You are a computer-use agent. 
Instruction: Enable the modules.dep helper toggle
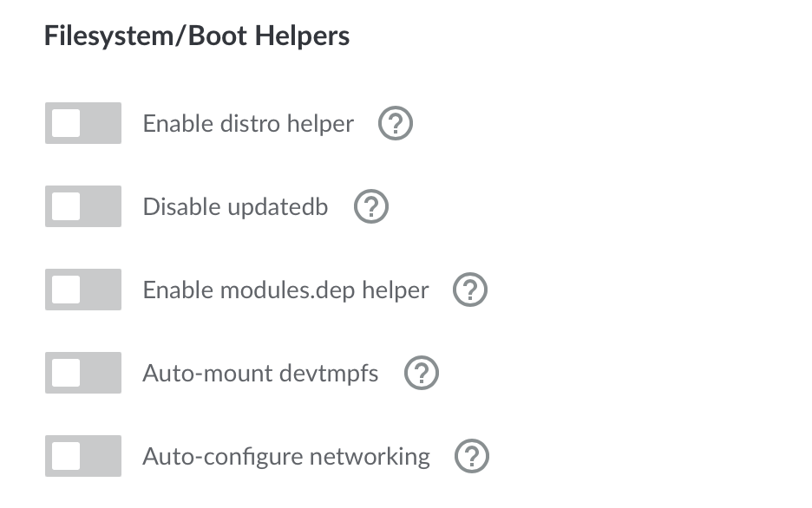point(83,290)
